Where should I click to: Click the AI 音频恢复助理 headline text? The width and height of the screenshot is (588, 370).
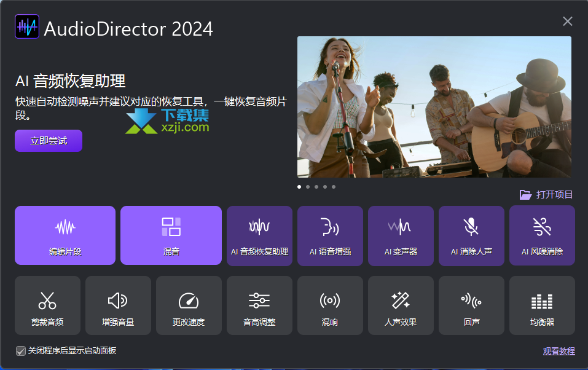tap(71, 81)
